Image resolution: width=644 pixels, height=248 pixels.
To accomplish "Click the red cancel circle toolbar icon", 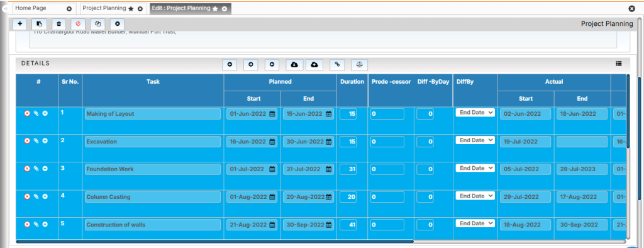I will pyautogui.click(x=78, y=24).
